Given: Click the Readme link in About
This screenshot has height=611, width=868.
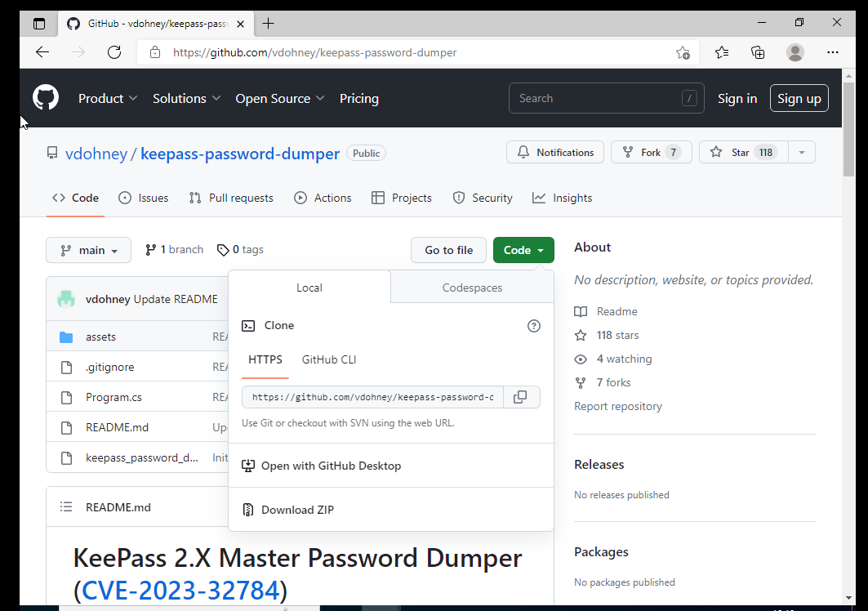Looking at the screenshot, I should tap(606, 311).
